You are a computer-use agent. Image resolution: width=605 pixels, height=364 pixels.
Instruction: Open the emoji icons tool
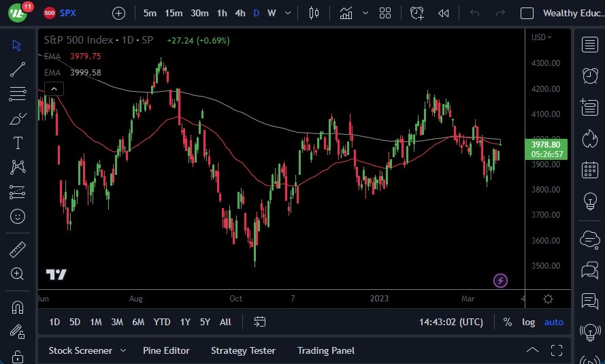(x=18, y=216)
